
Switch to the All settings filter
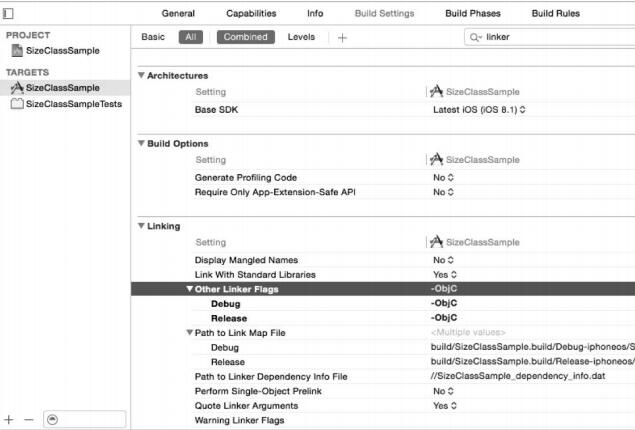coord(189,37)
